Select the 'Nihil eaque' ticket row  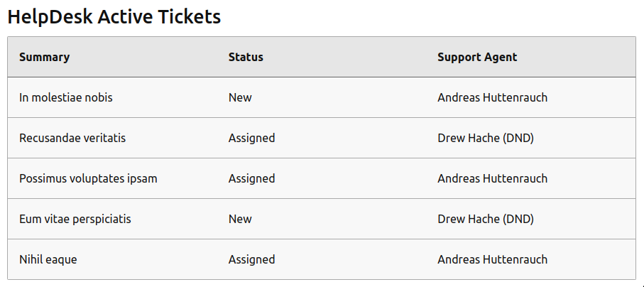point(322,259)
